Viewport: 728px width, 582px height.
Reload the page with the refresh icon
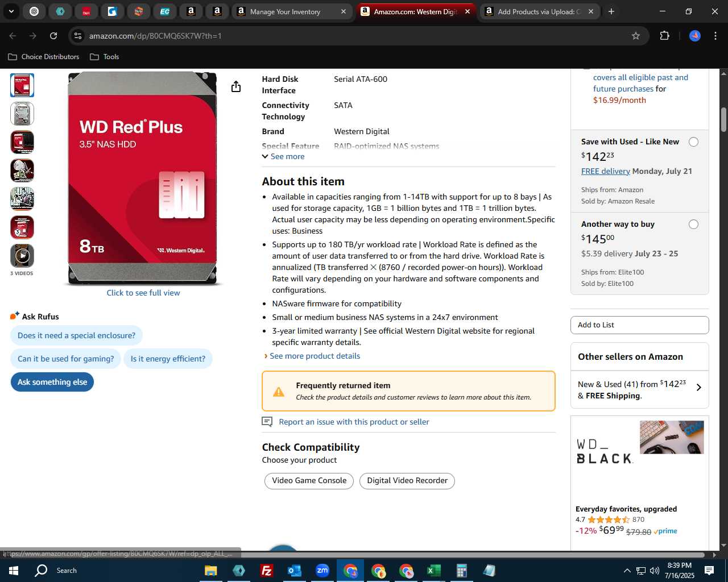[x=53, y=36]
